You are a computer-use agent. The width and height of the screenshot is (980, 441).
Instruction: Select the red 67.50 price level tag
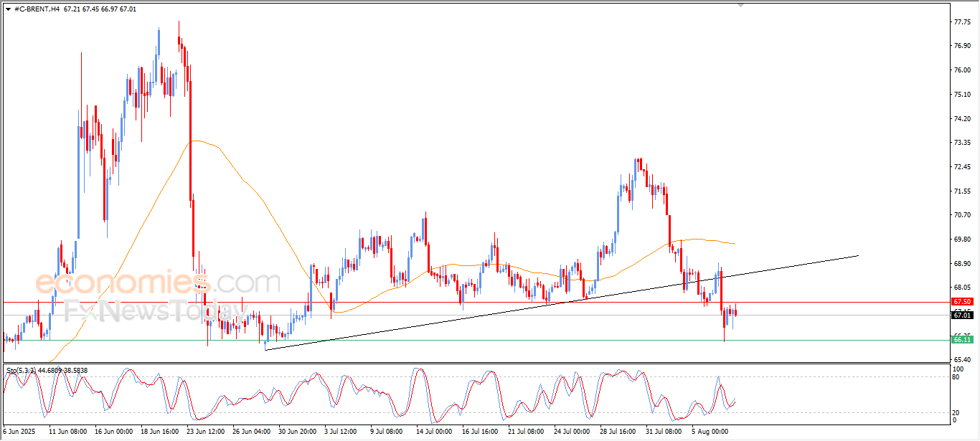point(962,302)
